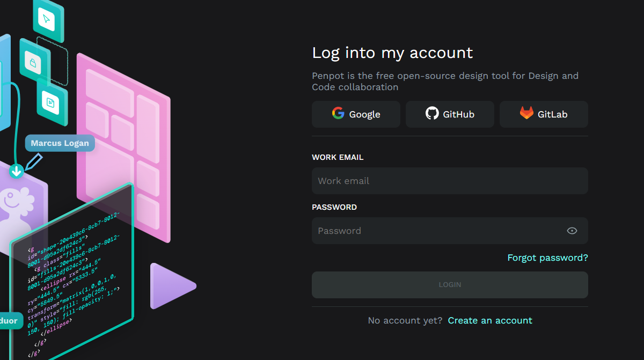
Task: Log in with the GitLab button
Action: pos(544,114)
